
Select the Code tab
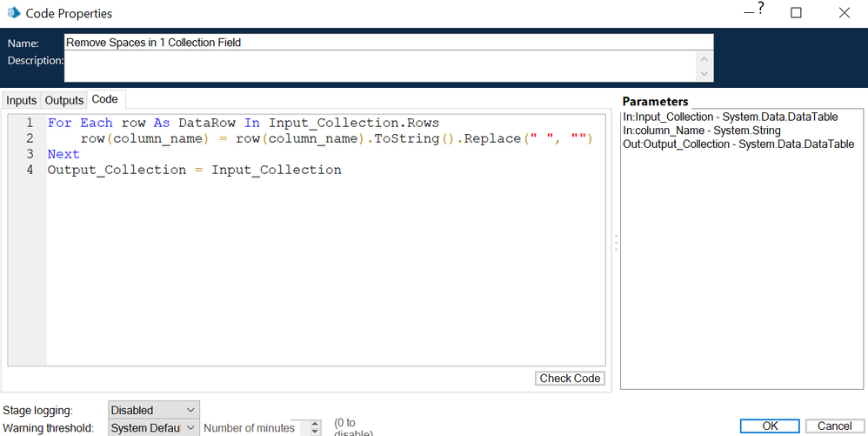click(x=104, y=100)
